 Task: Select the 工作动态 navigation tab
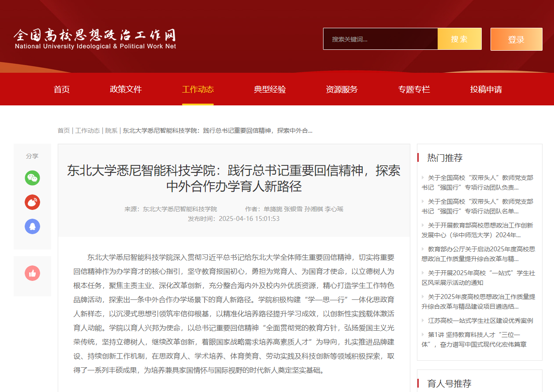click(x=198, y=90)
